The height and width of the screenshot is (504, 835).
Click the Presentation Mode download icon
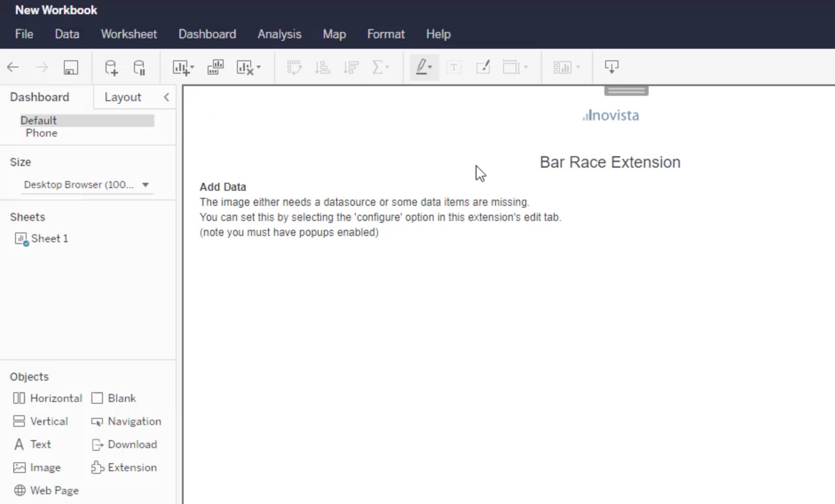click(x=611, y=67)
